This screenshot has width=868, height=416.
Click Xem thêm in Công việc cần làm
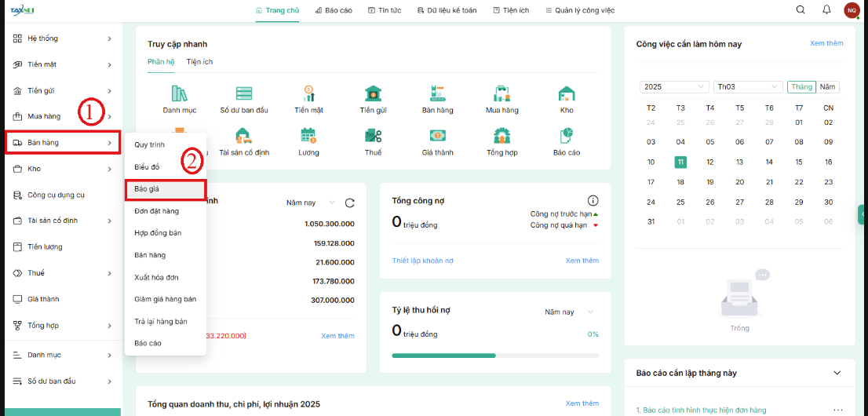click(826, 43)
